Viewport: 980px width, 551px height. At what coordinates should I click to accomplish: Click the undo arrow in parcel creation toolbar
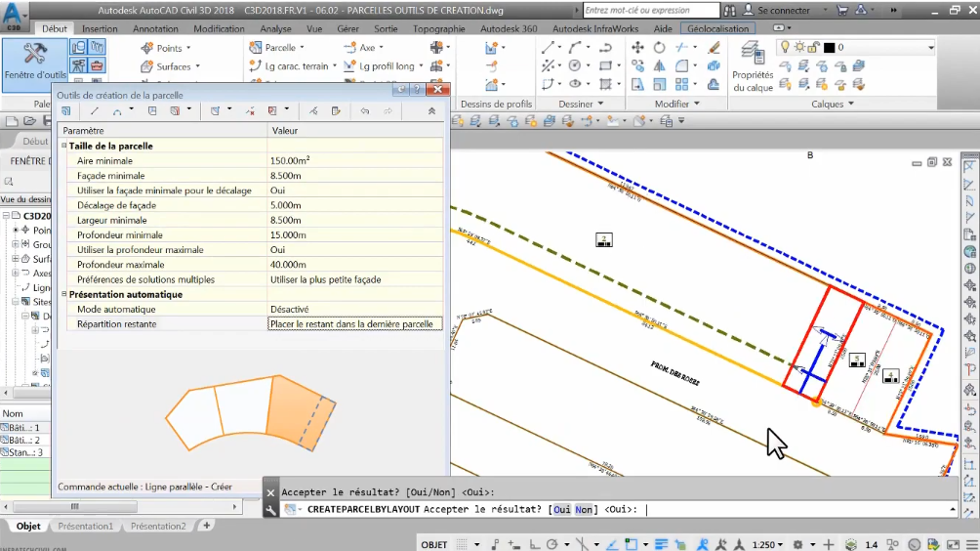click(x=365, y=110)
